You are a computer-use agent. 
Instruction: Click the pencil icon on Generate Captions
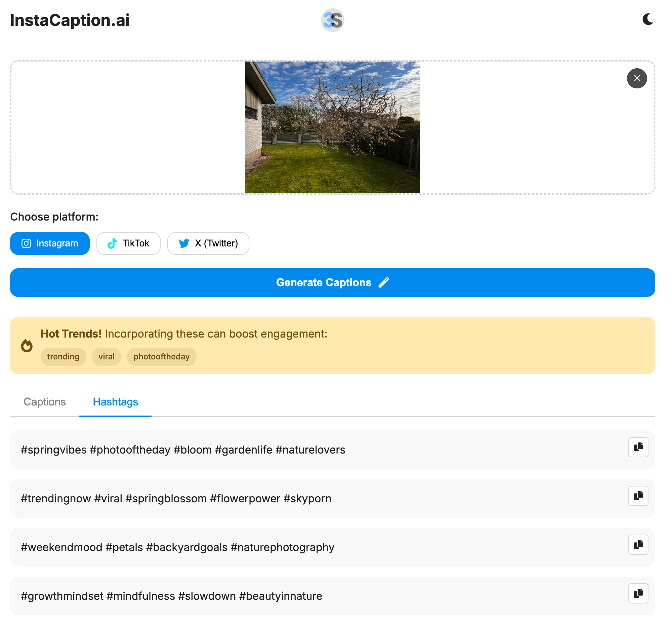384,282
